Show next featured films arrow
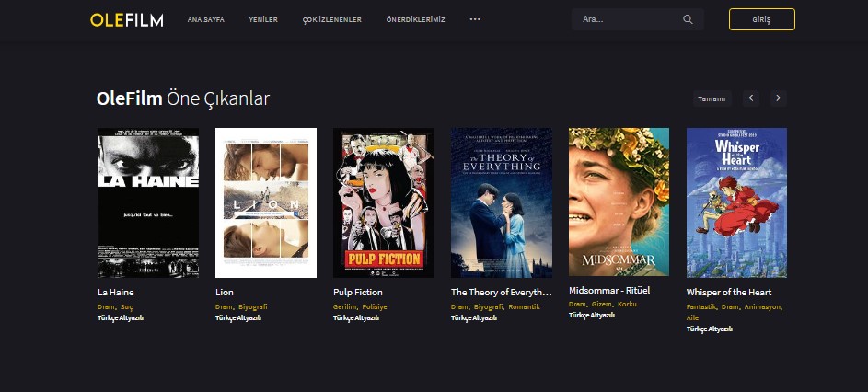The height and width of the screenshot is (392, 868). tap(779, 98)
